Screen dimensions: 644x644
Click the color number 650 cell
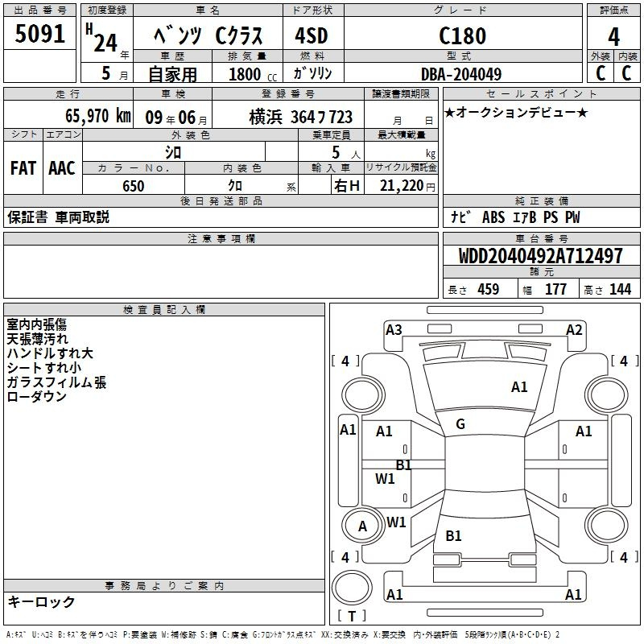(x=134, y=186)
